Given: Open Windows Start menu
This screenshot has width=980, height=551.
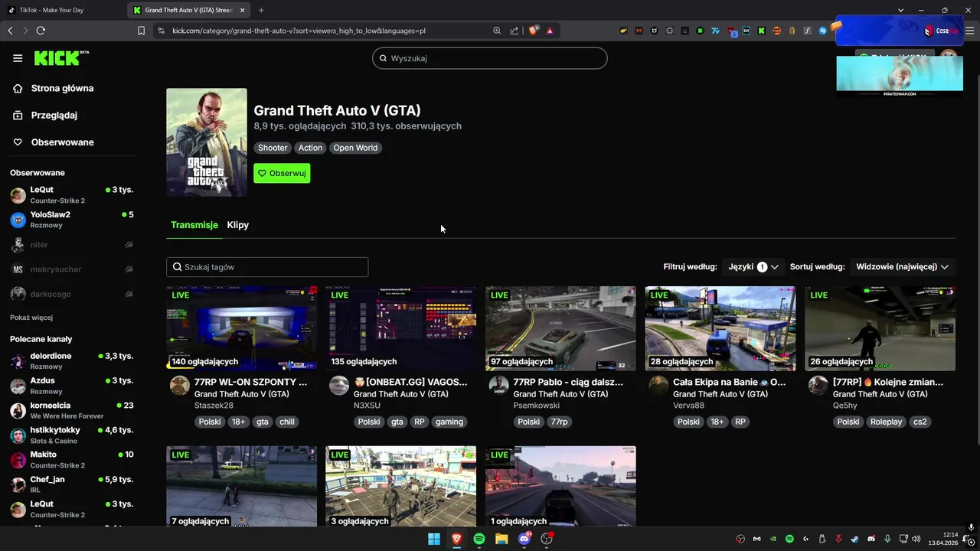Looking at the screenshot, I should (434, 539).
